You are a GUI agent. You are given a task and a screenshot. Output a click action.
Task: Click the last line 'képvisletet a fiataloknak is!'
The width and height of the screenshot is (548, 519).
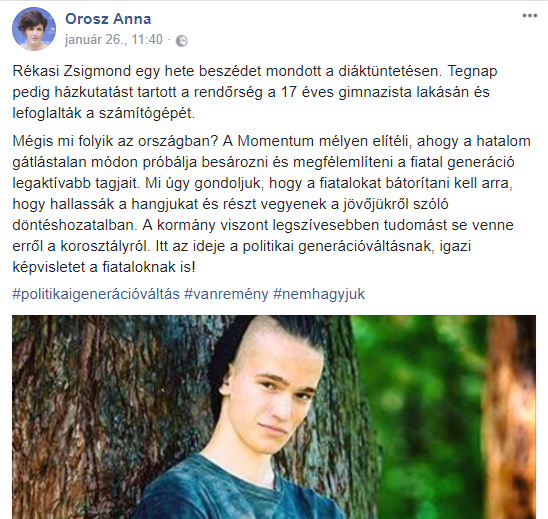click(x=104, y=267)
